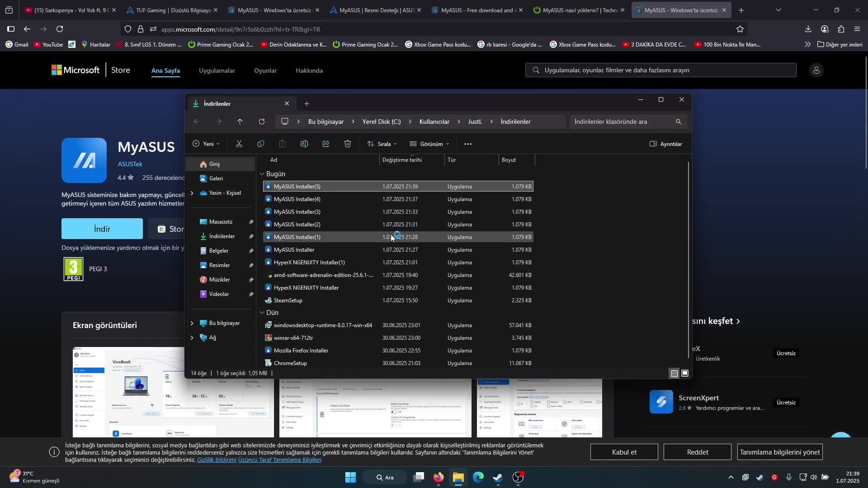Open the Hakkında store menu
The width and height of the screenshot is (868, 488).
point(309,70)
